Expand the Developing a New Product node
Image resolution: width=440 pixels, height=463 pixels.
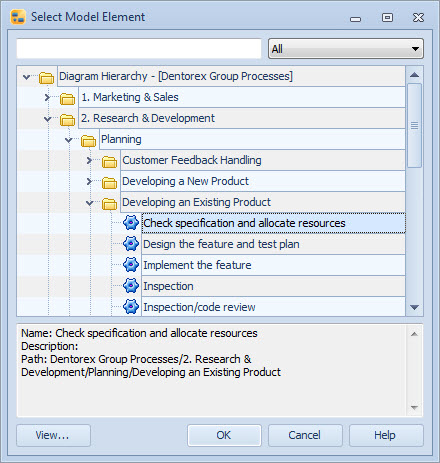click(x=89, y=181)
